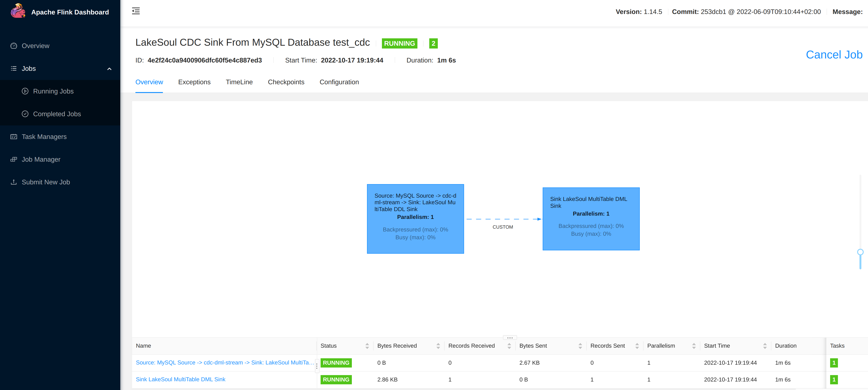This screenshot has height=390, width=868.
Task: Sort table by Start Time arrows
Action: click(765, 346)
